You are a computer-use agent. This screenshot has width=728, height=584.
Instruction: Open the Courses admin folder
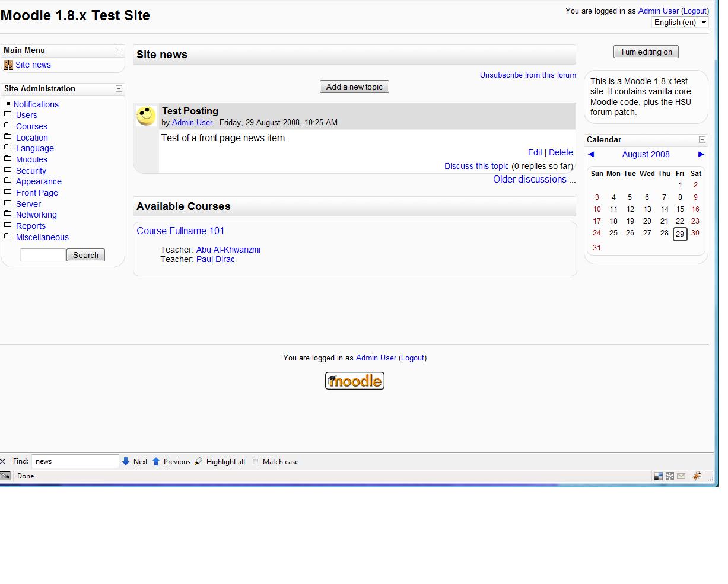(x=31, y=126)
